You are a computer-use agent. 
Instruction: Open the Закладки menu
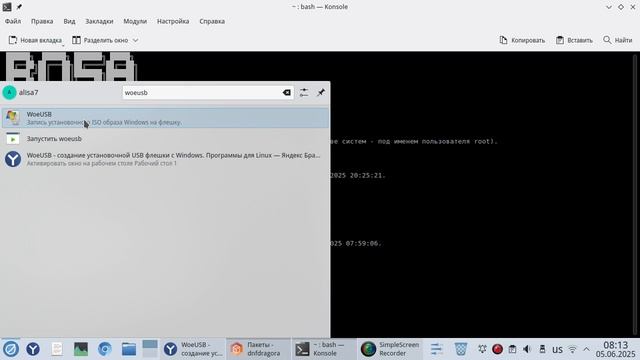[99, 21]
